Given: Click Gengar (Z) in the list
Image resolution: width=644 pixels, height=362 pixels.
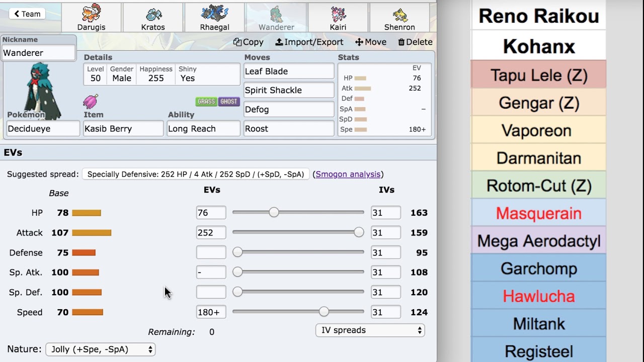Looking at the screenshot, I should (538, 103).
